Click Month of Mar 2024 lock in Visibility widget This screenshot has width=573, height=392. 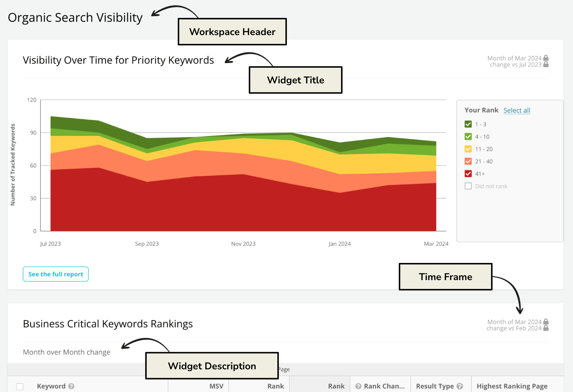[546, 58]
